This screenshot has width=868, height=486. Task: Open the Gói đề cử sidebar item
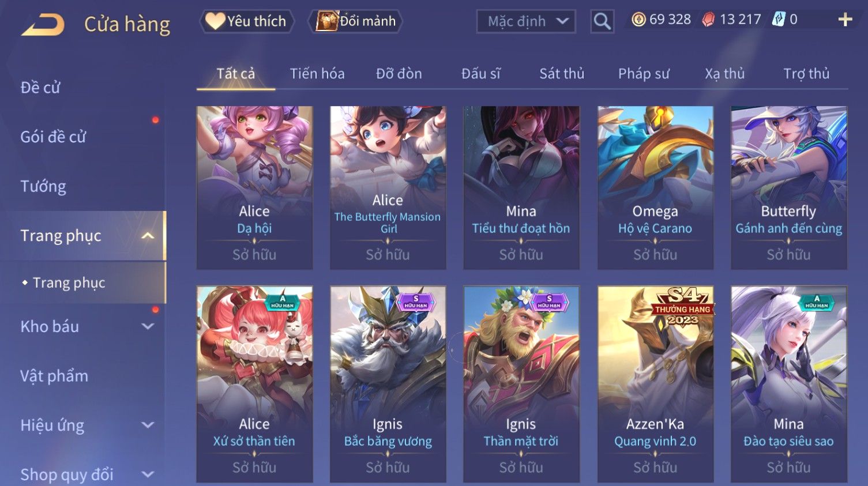53,137
